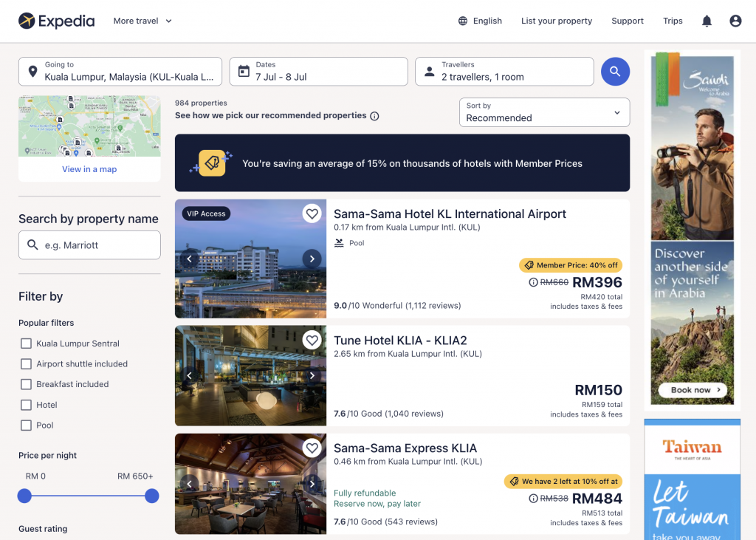
Task: Open See how we pick our recommended properties
Action: click(x=270, y=115)
